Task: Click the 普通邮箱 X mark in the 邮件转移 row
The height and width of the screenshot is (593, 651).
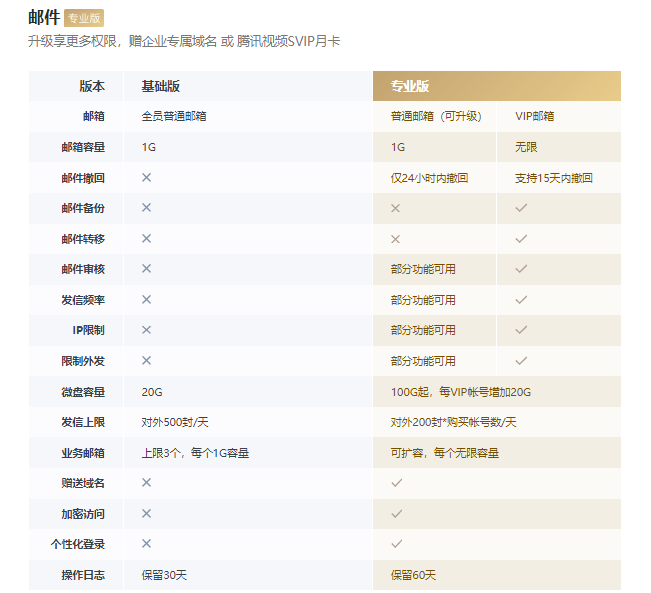Action: tap(395, 239)
